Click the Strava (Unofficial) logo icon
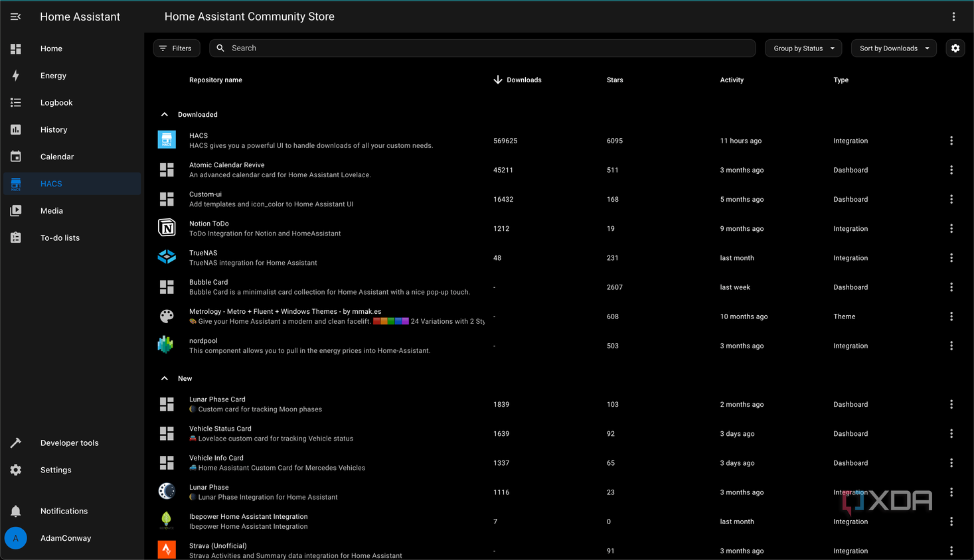Screen dimensions: 974x560 (x=167, y=550)
